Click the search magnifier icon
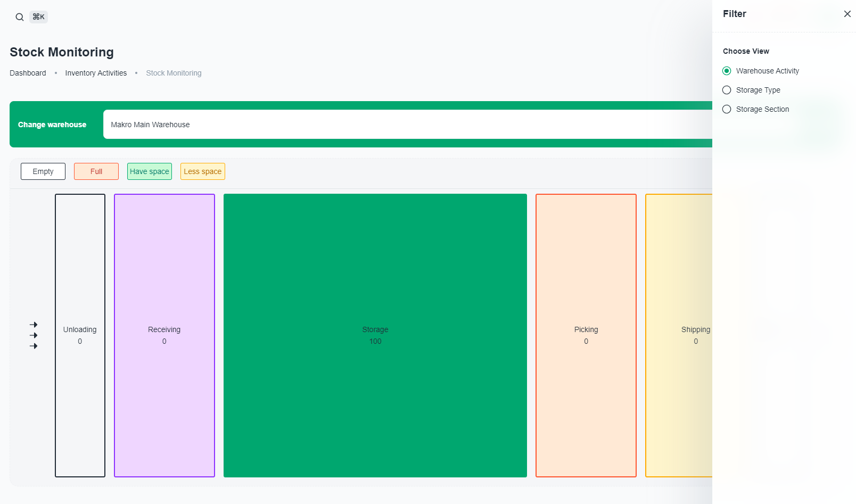Viewport: 856px width, 504px height. click(20, 17)
